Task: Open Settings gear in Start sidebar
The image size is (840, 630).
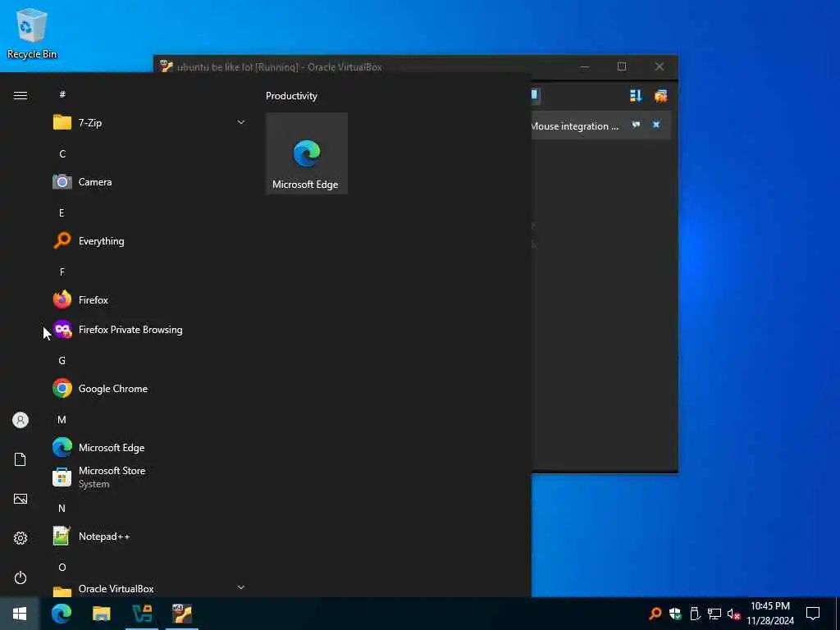Action: tap(21, 538)
